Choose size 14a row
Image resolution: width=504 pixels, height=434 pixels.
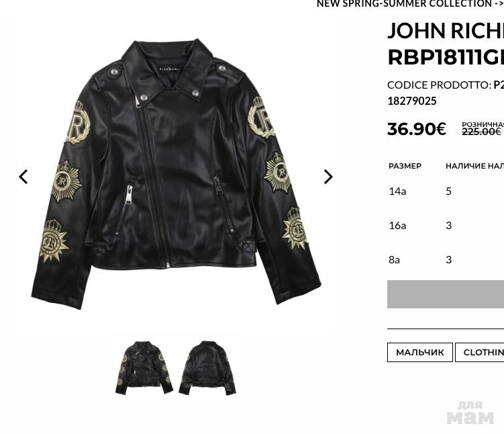(x=446, y=191)
